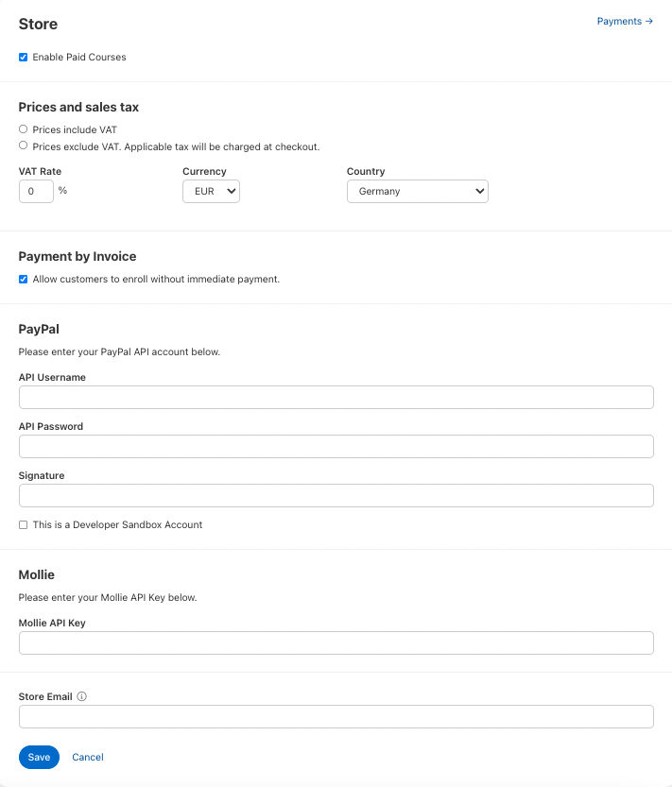
Task: Enable Developer Sandbox Account checkbox
Action: [x=24, y=525]
